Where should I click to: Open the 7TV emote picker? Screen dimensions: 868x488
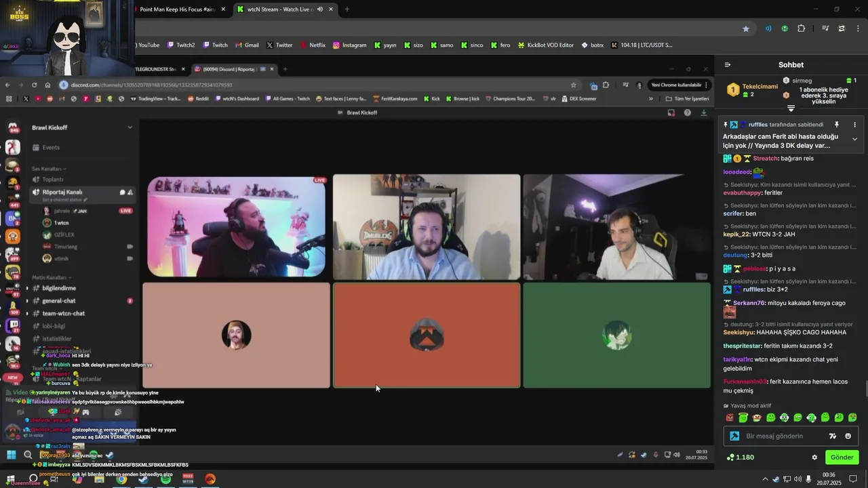[x=833, y=436]
